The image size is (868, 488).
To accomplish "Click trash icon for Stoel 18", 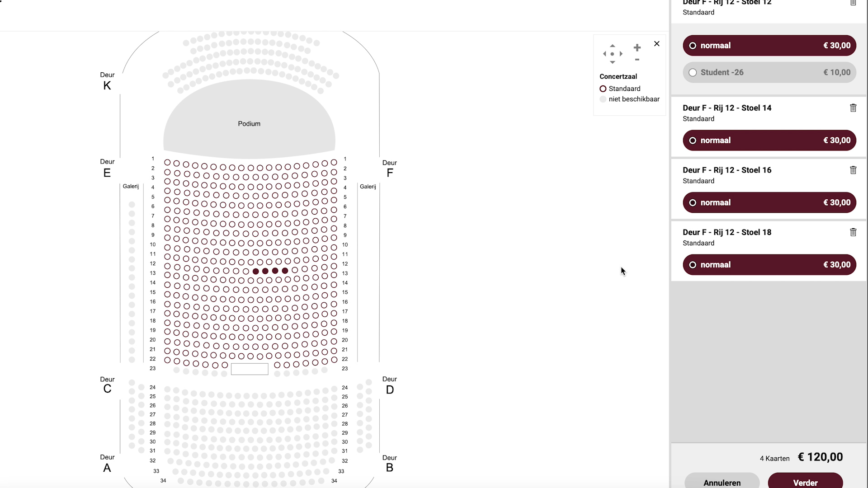I will coord(853,232).
